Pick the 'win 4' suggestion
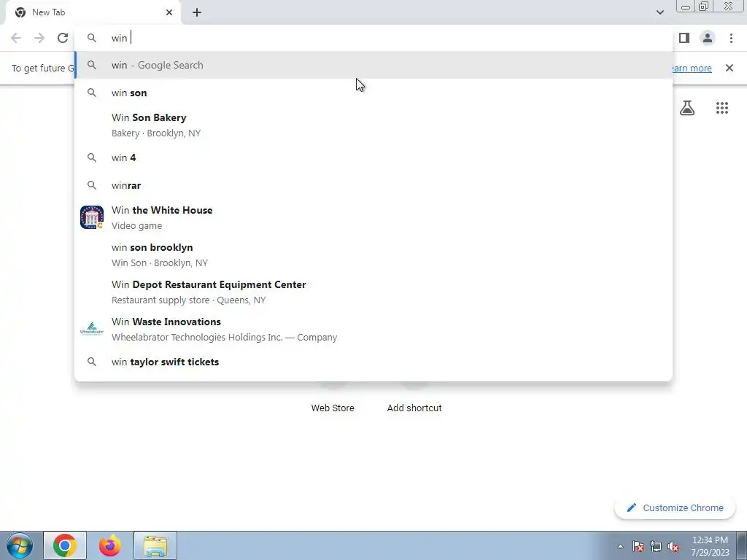The height and width of the screenshot is (560, 747). 373,157
